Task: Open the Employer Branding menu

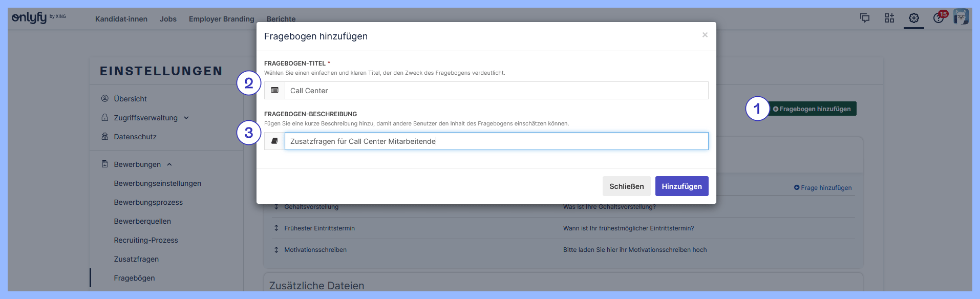Action: 221,19
